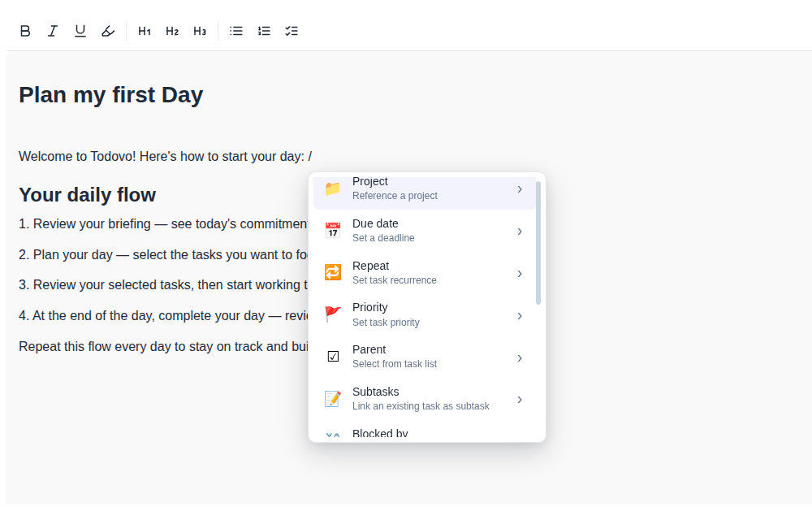Apply Heading 2 style
Image resolution: width=812 pixels, height=507 pixels.
pyautogui.click(x=172, y=31)
